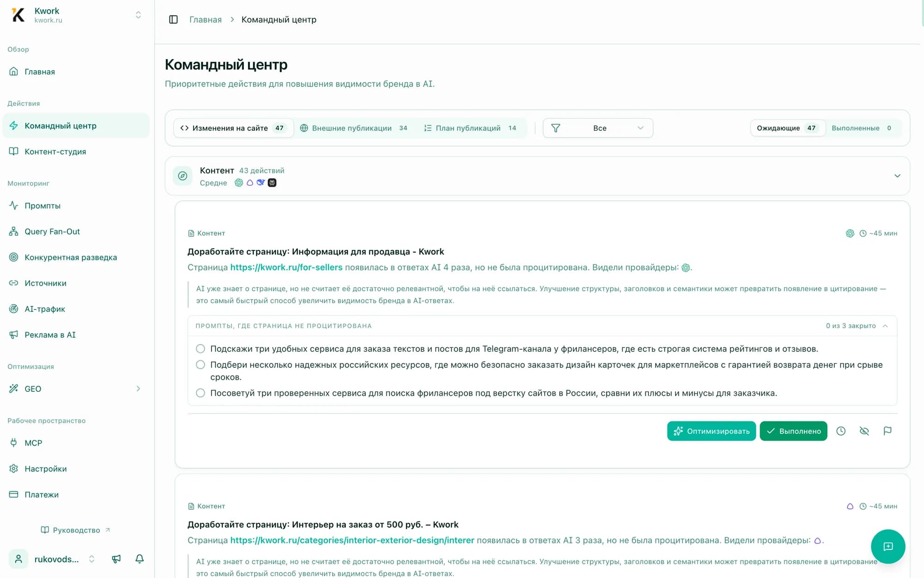Screen dimensions: 924x578
Task: Open Конкурентная разведка in the sidebar
Action: pyautogui.click(x=76, y=257)
